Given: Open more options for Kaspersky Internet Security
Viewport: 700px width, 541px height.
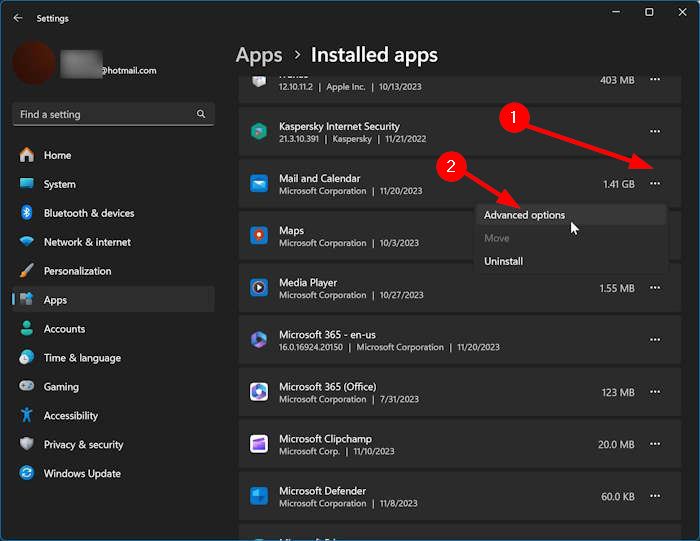Looking at the screenshot, I should (655, 131).
